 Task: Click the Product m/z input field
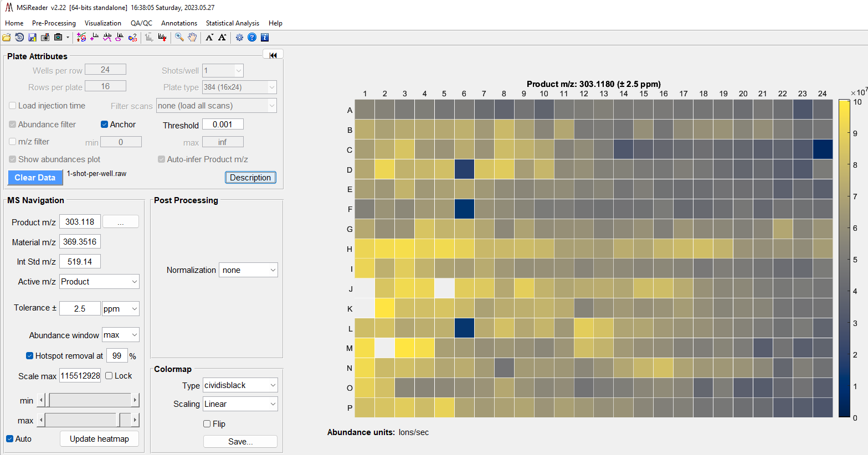pos(80,222)
